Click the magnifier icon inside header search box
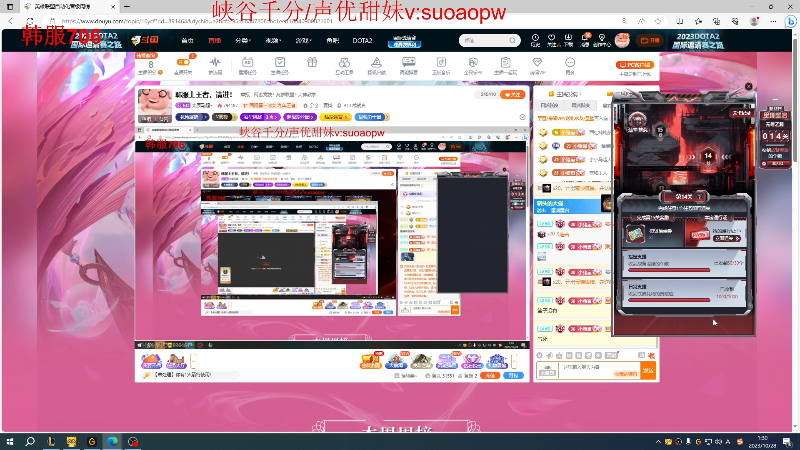 (x=512, y=40)
